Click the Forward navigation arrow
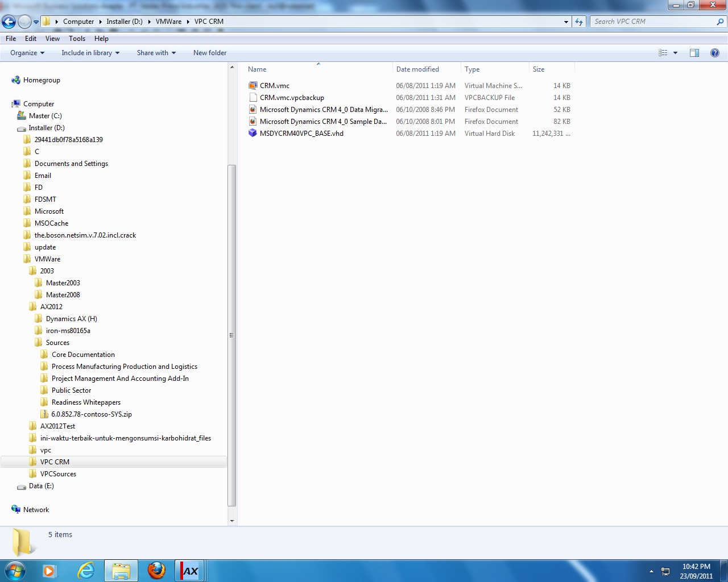Image resolution: width=728 pixels, height=582 pixels. (x=24, y=22)
